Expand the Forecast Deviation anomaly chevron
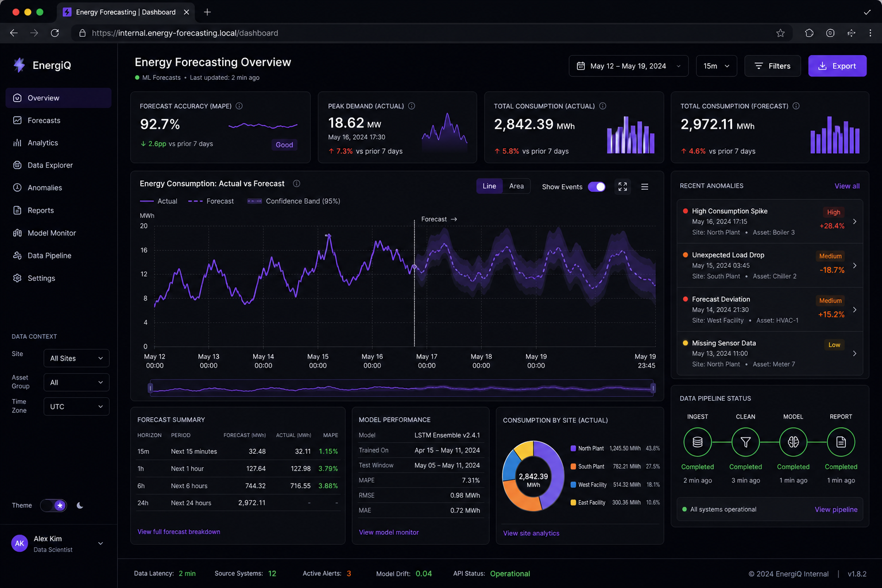The image size is (882, 588). coord(854,310)
